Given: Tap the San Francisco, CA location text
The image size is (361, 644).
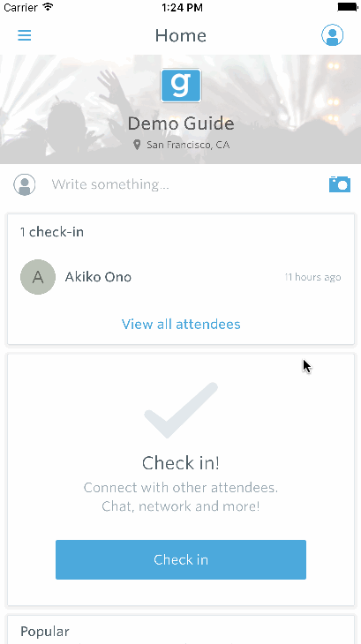Looking at the screenshot, I should 188,145.
